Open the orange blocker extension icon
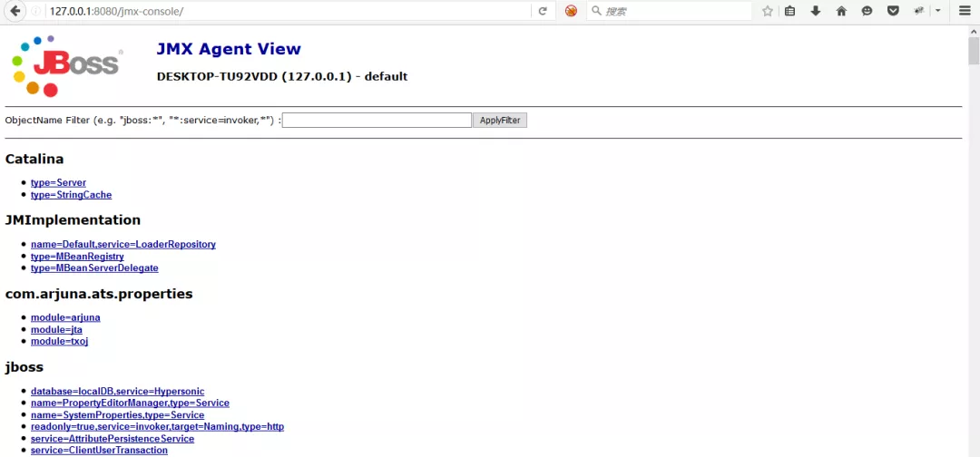The width and height of the screenshot is (980, 457). point(571,11)
